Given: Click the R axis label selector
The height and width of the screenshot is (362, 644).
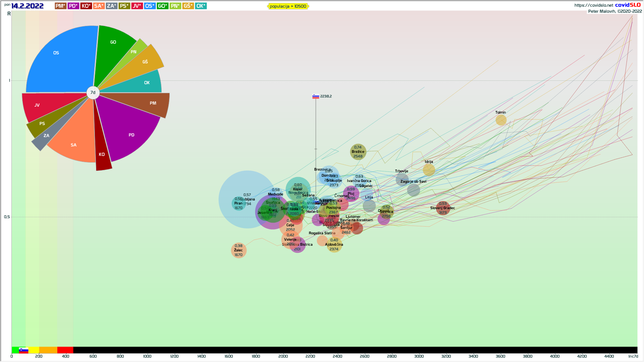Looking at the screenshot, I should tap(9, 14).
